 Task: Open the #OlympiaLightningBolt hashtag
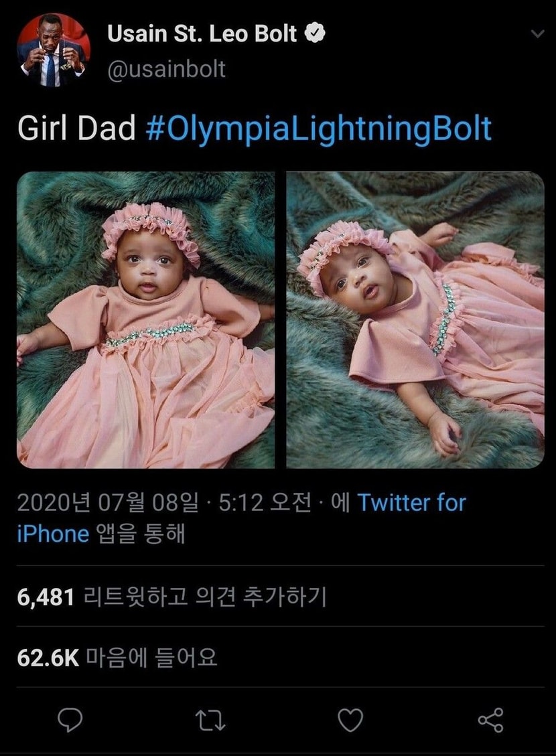pyautogui.click(x=318, y=129)
